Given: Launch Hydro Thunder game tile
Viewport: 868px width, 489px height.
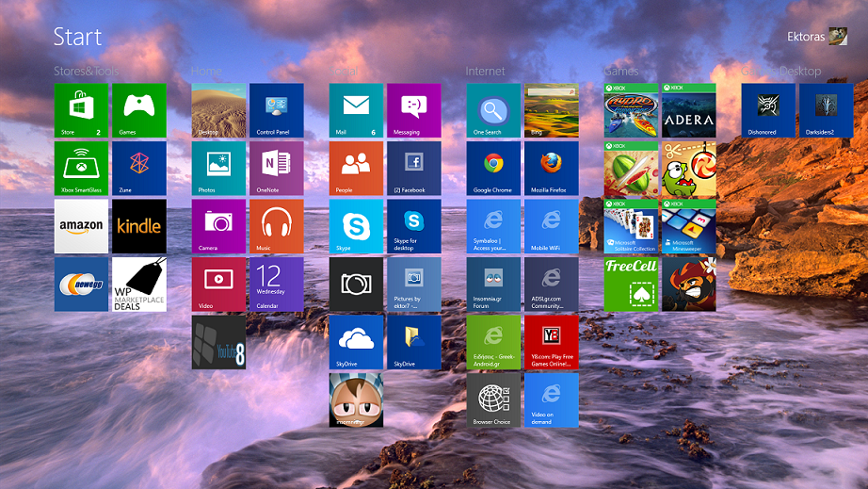Looking at the screenshot, I should click(x=631, y=110).
